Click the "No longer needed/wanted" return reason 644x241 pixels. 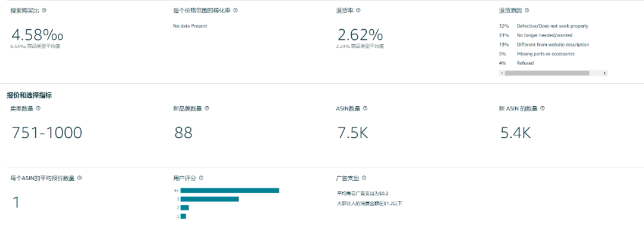point(540,35)
